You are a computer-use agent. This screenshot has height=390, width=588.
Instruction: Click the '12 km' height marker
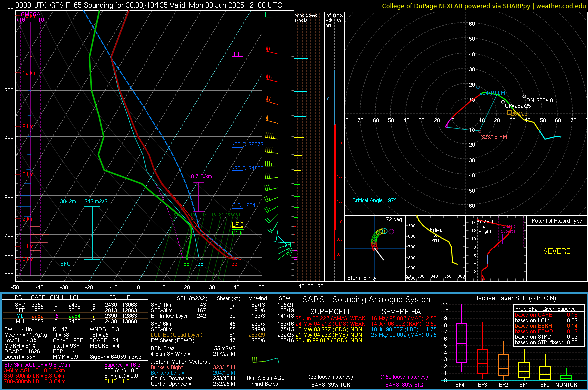29,73
